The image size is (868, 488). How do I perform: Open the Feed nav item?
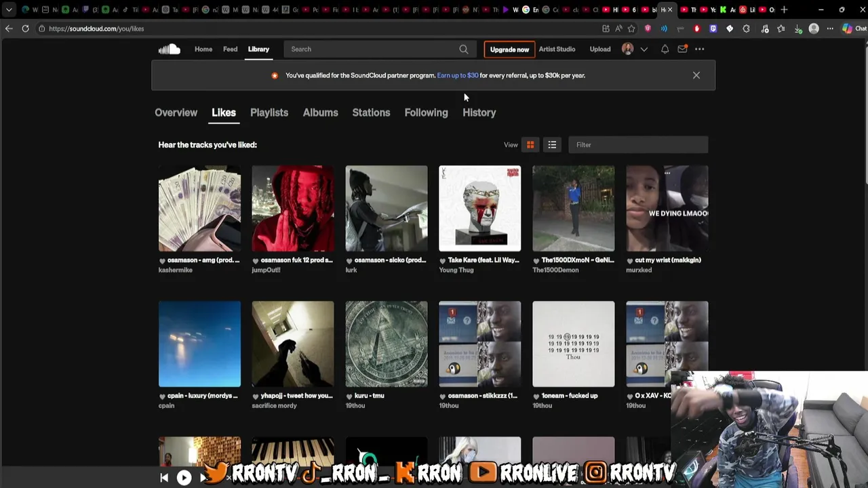coord(230,49)
